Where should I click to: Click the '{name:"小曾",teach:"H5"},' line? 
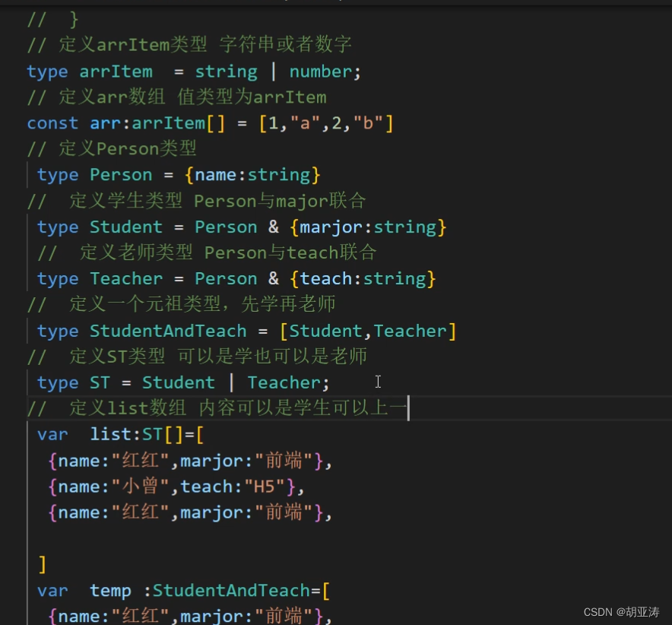pos(176,487)
